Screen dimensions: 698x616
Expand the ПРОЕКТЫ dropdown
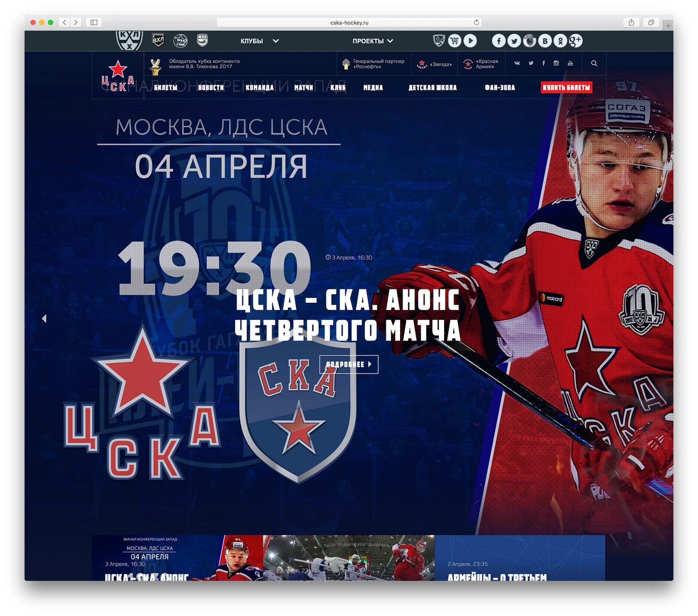point(373,41)
